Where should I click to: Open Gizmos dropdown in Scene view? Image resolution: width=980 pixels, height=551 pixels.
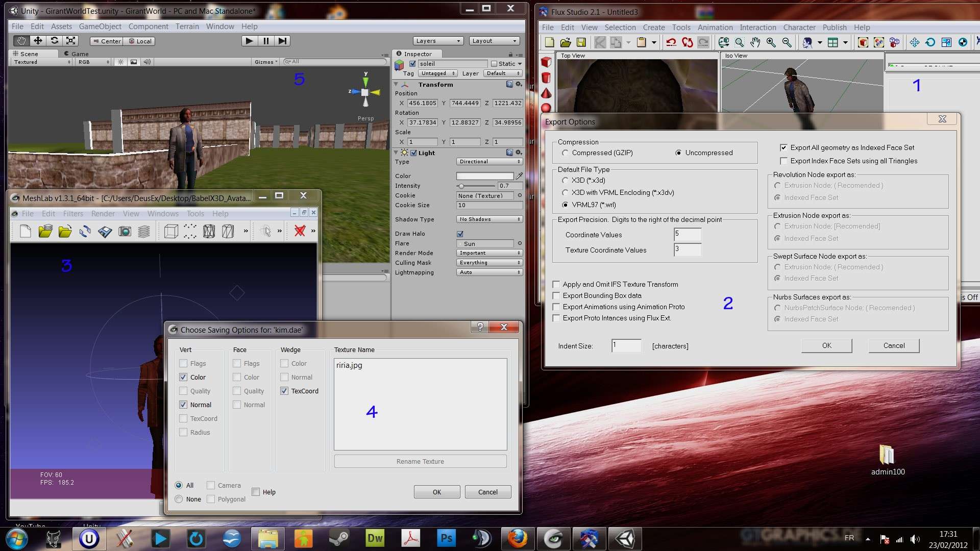[x=266, y=62]
